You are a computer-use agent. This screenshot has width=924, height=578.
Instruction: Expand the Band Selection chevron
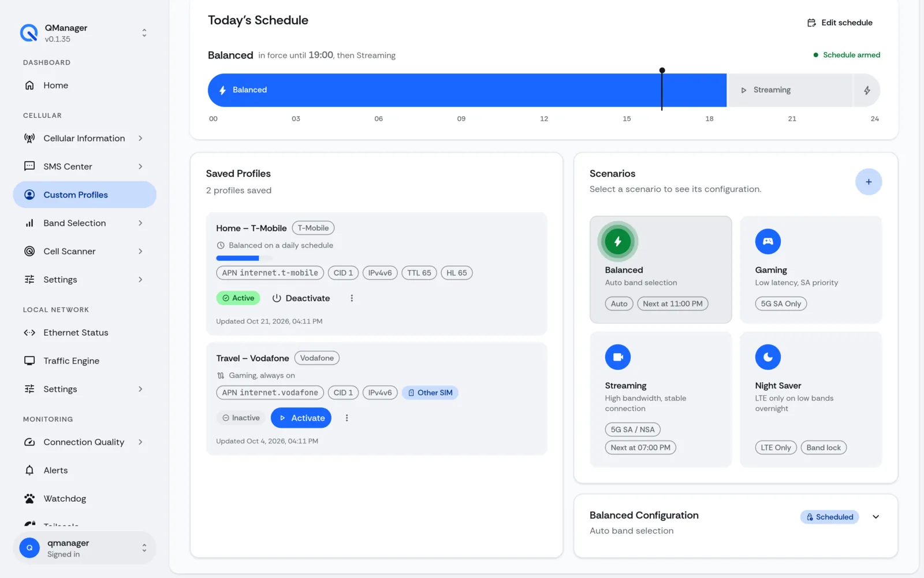[x=140, y=223]
